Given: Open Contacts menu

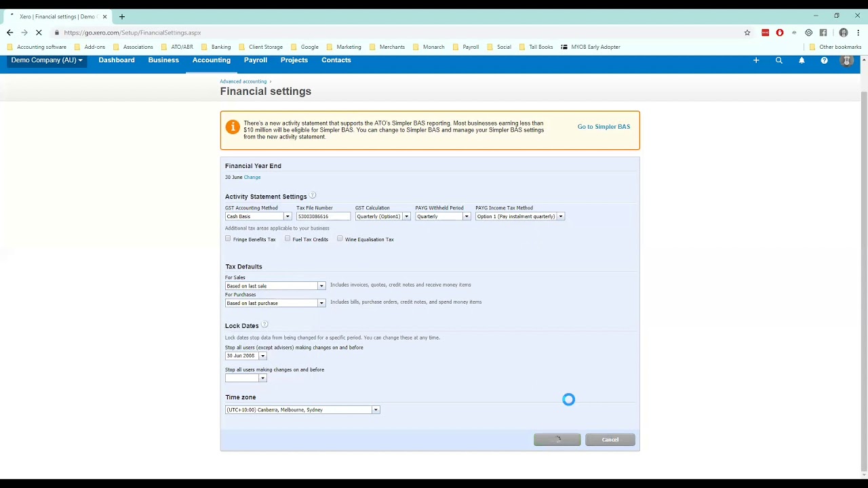Looking at the screenshot, I should point(336,60).
